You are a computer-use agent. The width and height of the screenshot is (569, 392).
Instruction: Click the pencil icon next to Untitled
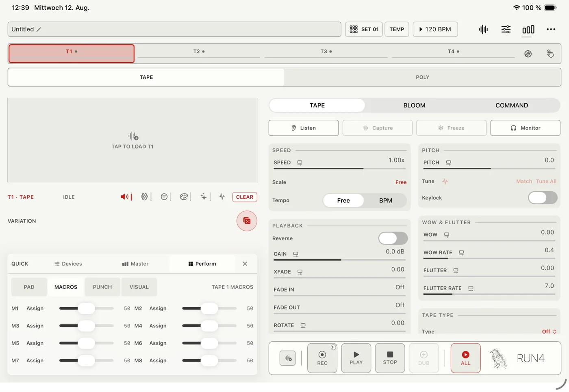(39, 29)
